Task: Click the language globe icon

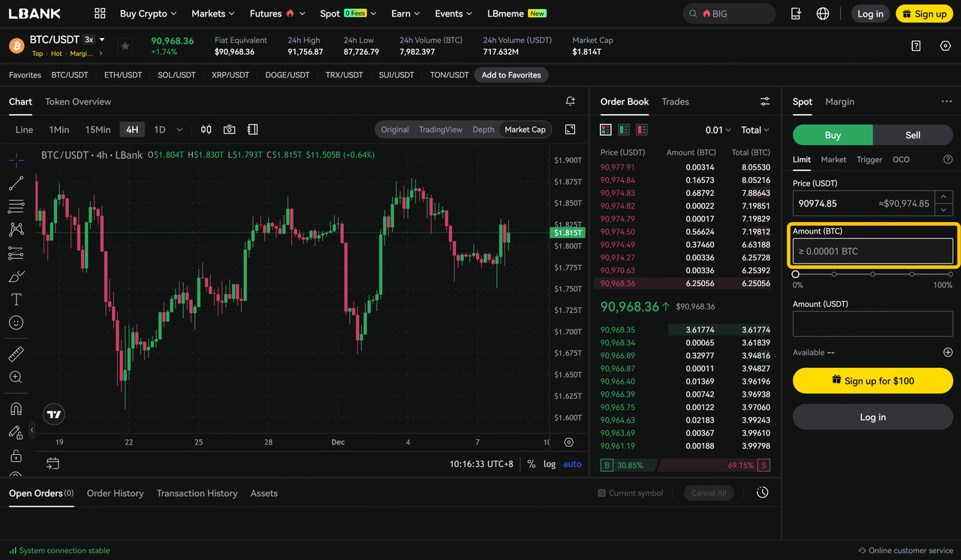Action: [823, 14]
